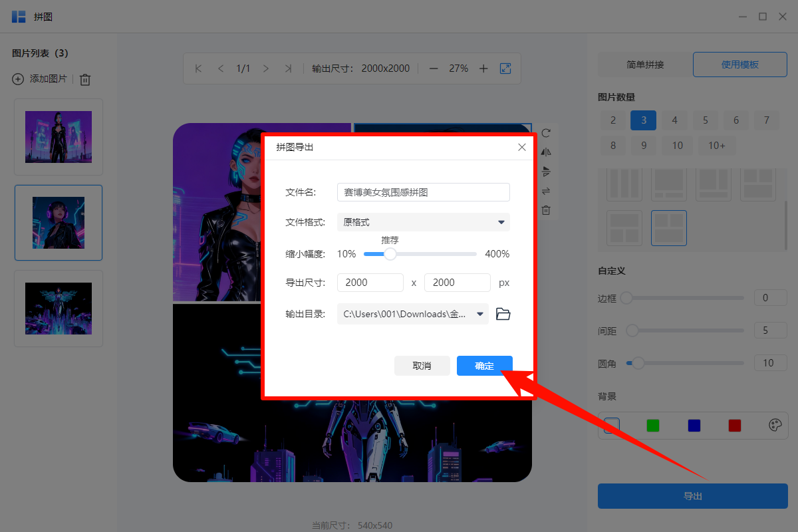Open the 文件格式 dropdown
Screen dimensions: 798x532
424,221
